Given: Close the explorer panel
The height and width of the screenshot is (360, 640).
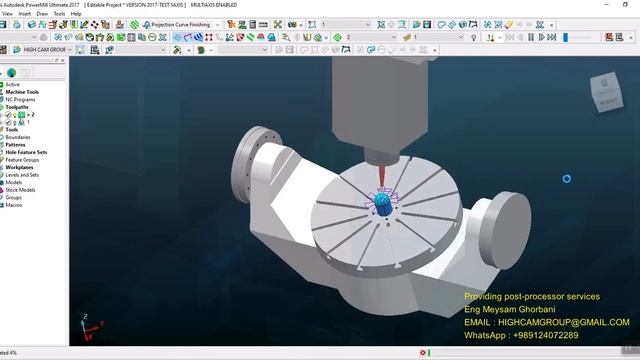Looking at the screenshot, I should [x=62, y=60].
